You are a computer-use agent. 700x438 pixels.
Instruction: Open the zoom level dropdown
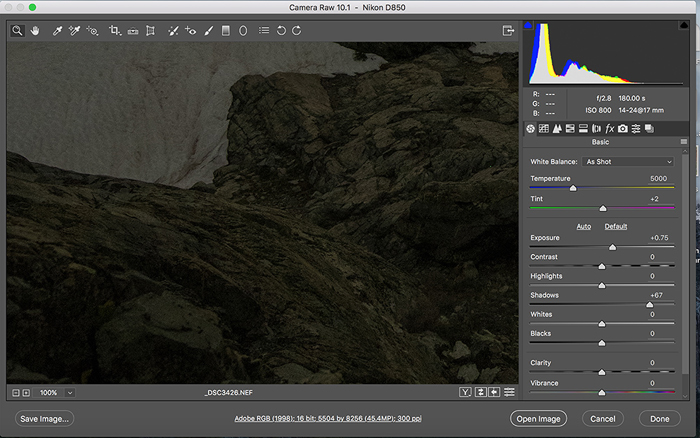coord(70,393)
